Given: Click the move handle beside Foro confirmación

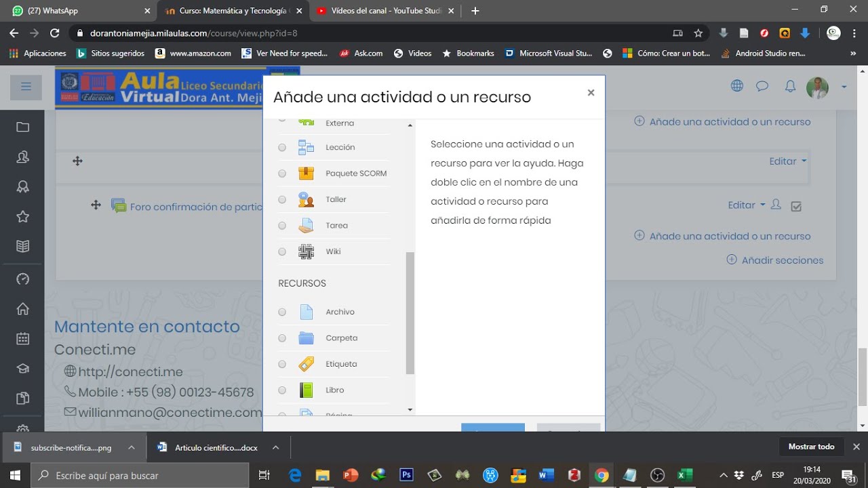Looking at the screenshot, I should point(96,205).
